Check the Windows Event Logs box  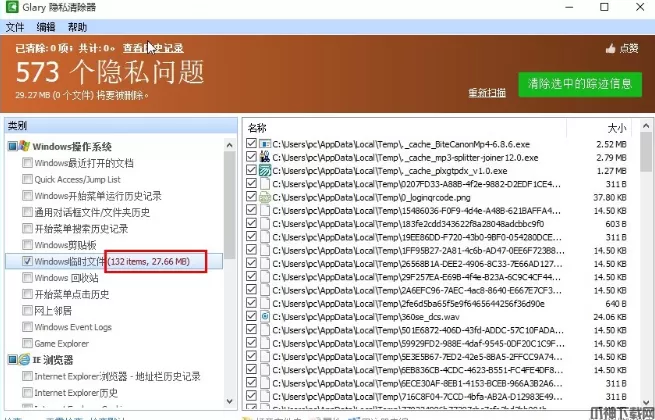28,327
